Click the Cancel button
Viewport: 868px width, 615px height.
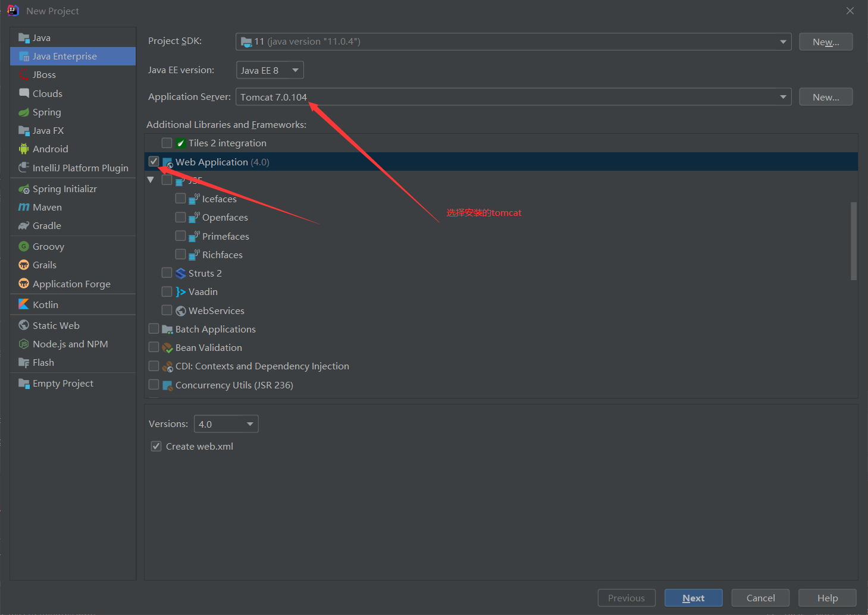(760, 598)
